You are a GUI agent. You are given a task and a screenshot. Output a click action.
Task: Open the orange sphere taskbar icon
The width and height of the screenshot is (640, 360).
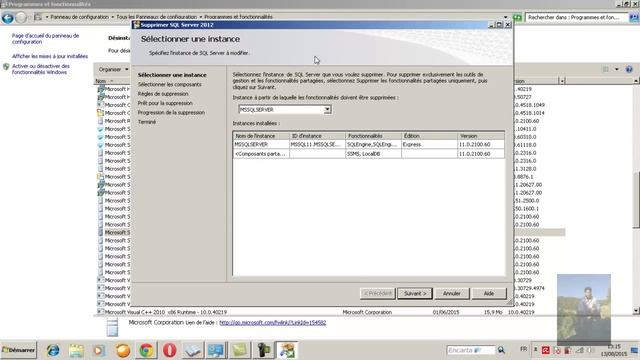point(123,350)
